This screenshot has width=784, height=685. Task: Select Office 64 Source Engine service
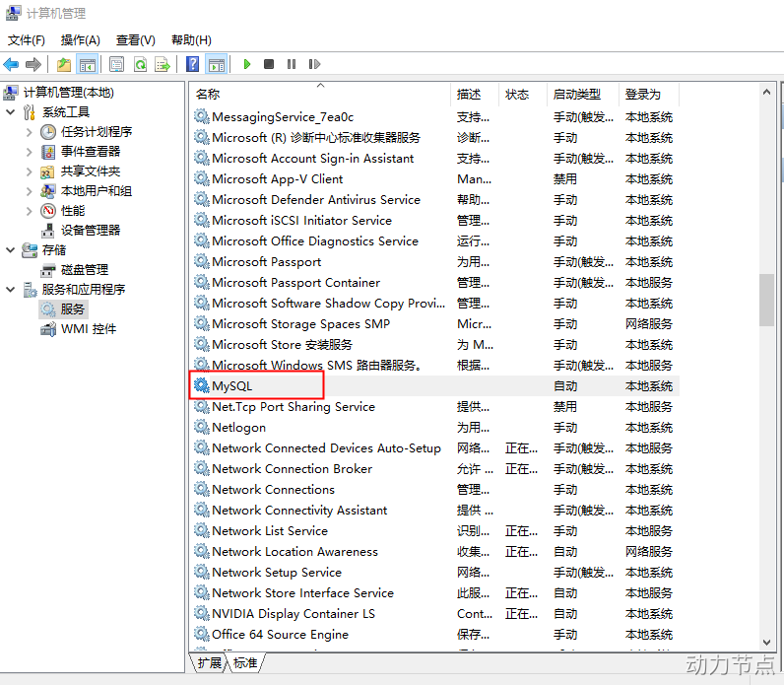pos(434,634)
